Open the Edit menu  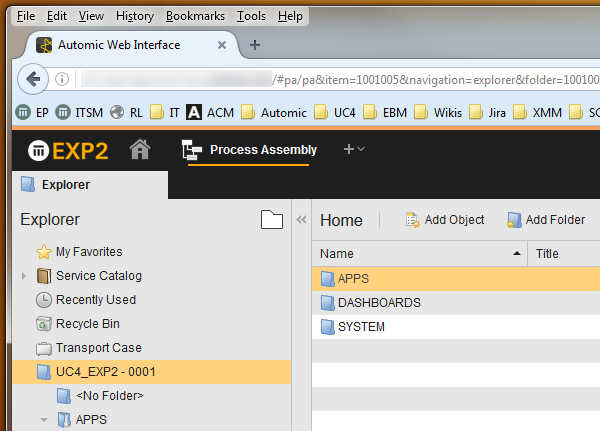pyautogui.click(x=57, y=16)
